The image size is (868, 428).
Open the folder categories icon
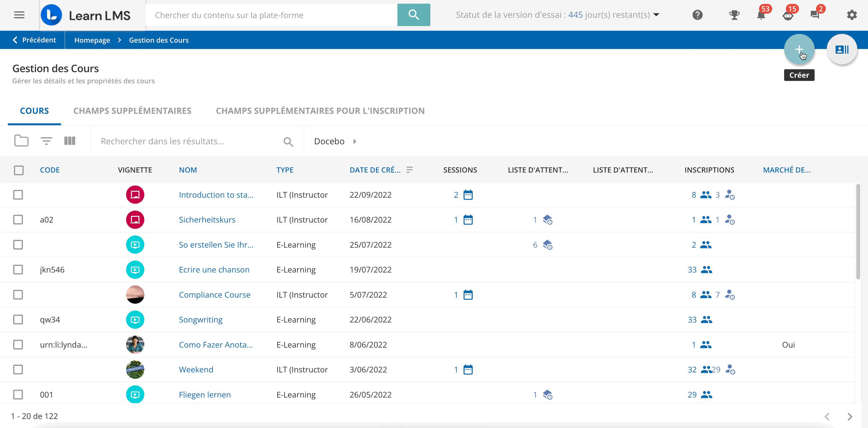pyautogui.click(x=21, y=141)
